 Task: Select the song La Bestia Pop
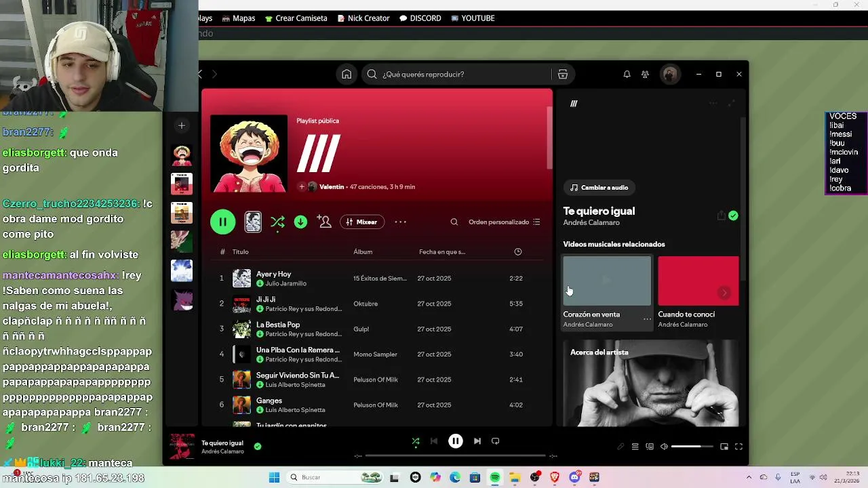(x=278, y=325)
